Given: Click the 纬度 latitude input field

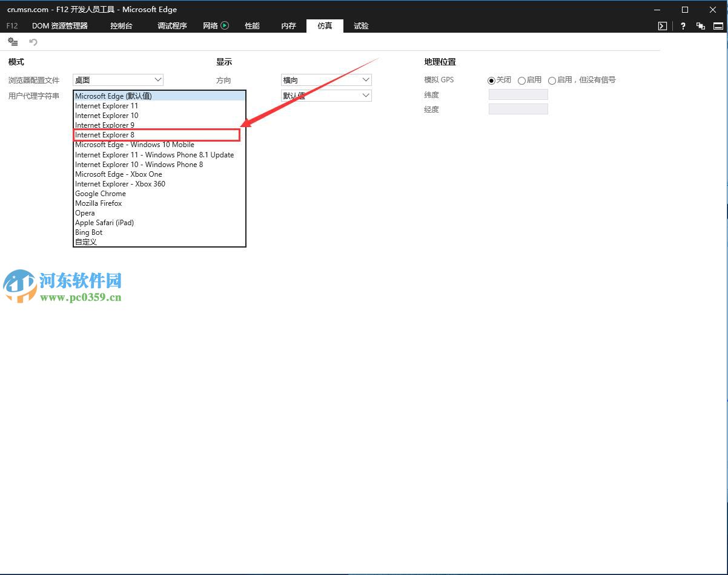Looking at the screenshot, I should coord(518,94).
